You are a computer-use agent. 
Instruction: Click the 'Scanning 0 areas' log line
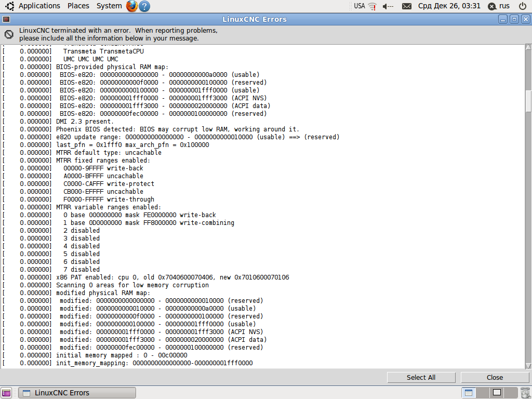tap(132, 285)
